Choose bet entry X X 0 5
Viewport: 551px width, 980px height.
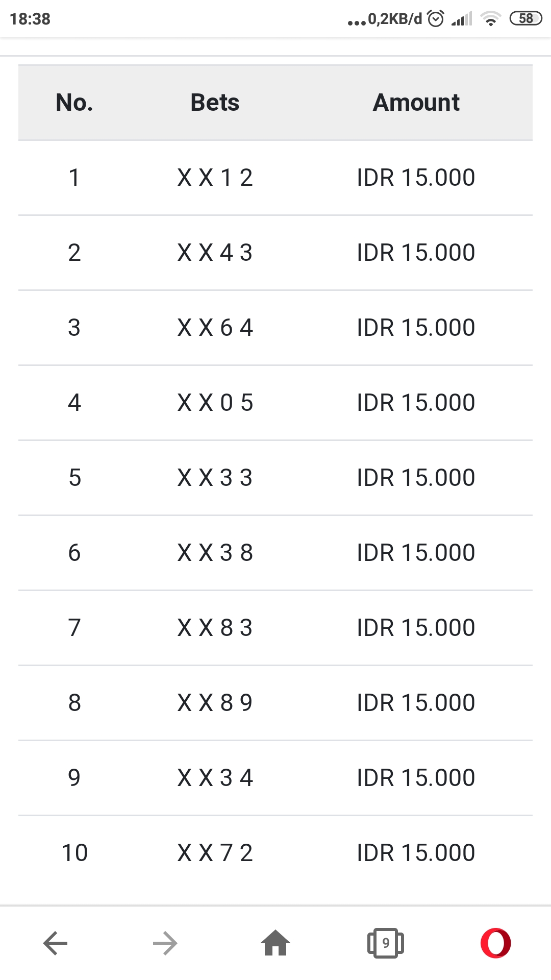pos(215,403)
